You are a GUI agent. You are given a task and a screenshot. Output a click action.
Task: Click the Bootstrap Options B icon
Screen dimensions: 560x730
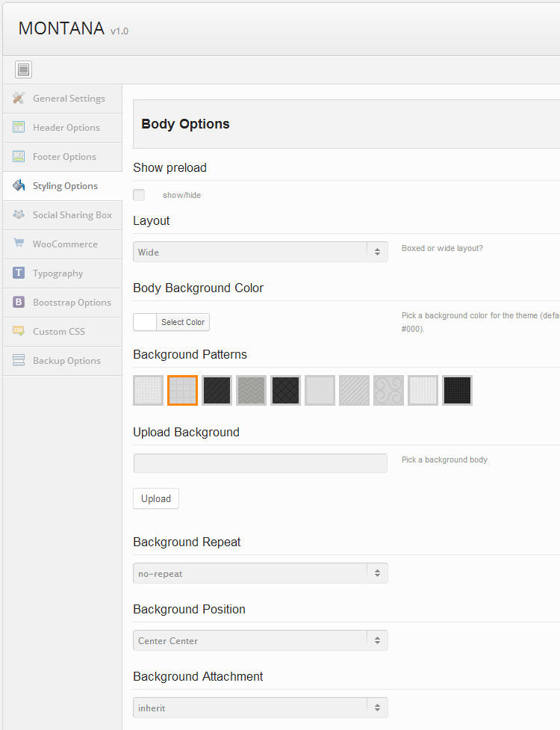coord(19,303)
